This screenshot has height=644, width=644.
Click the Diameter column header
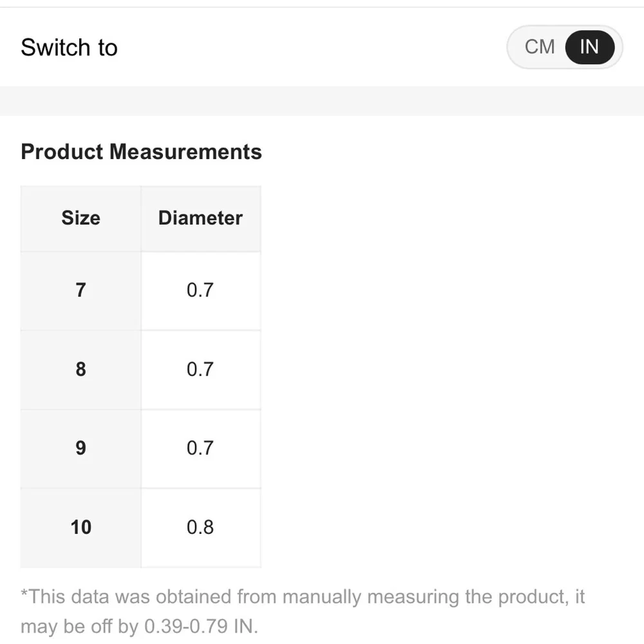(200, 218)
